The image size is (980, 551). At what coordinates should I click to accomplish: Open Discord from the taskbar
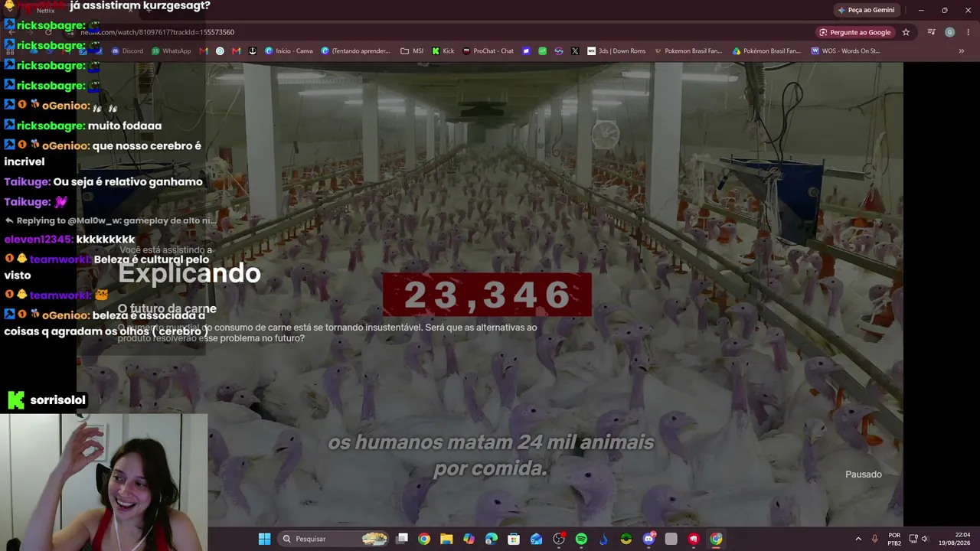(648, 539)
